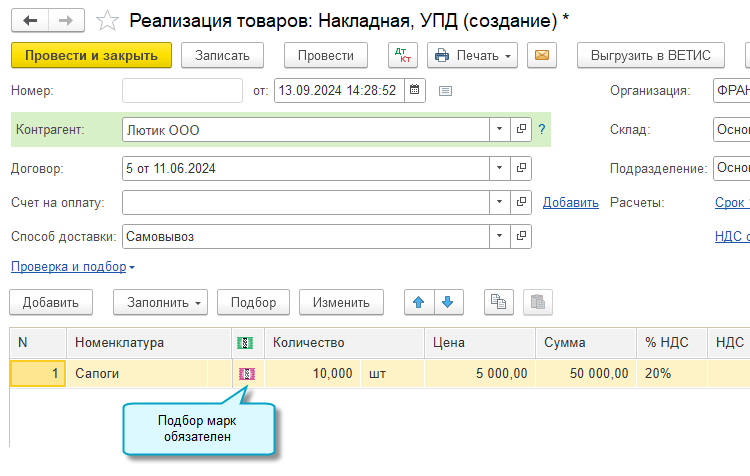Click Добавить button above the table
This screenshot has height=476, width=750.
tap(51, 302)
